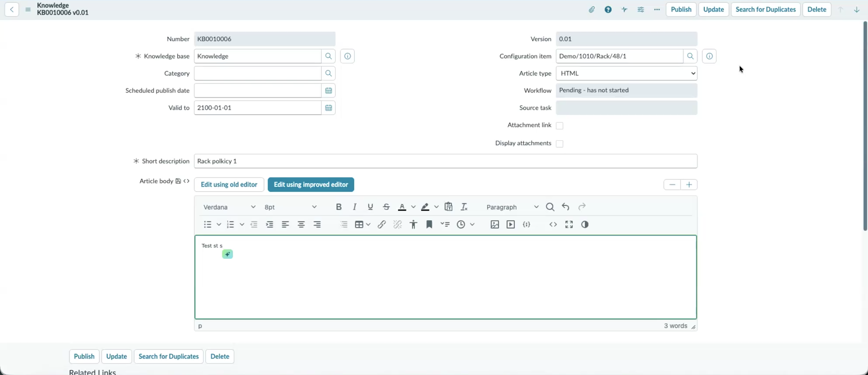868x375 pixels.
Task: Choose Edit using old editor
Action: [229, 185]
